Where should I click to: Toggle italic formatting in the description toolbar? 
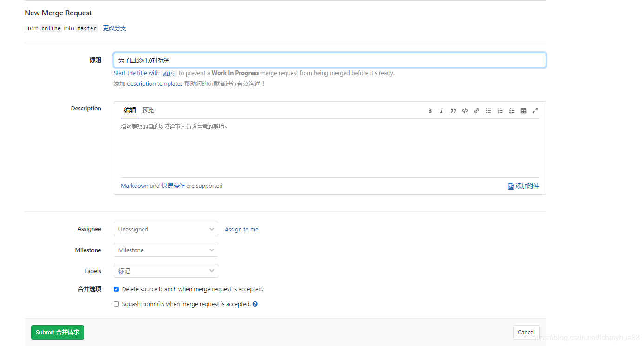point(441,110)
